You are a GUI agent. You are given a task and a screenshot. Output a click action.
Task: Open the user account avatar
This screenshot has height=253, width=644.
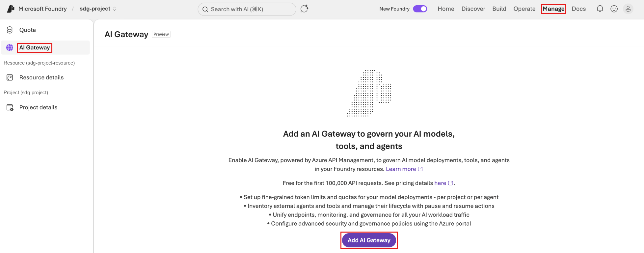click(628, 9)
